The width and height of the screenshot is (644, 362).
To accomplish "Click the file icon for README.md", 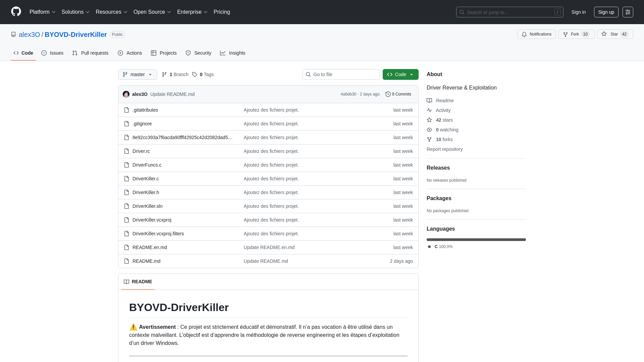I will pos(126,261).
